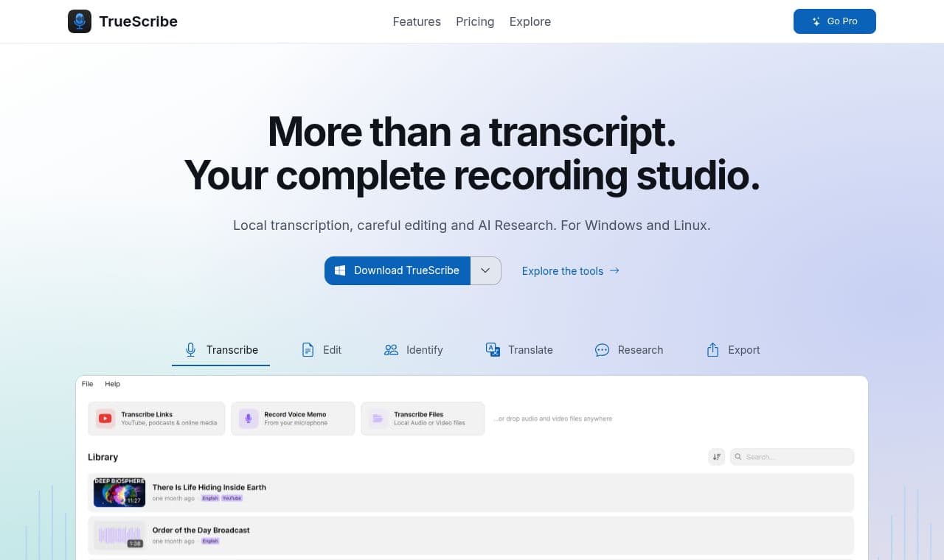Click the share icon on the Export tab
This screenshot has height=560, width=944.
coord(712,350)
